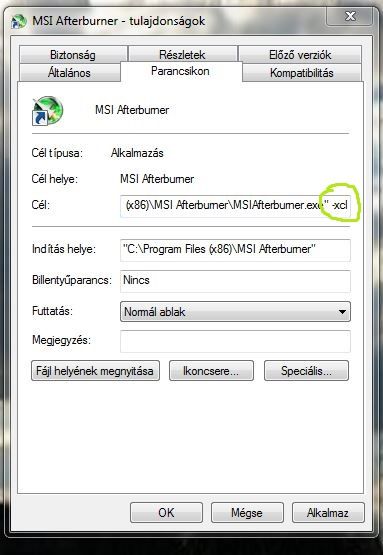Image resolution: width=383 pixels, height=555 pixels.
Task: Click the Cél helye value MSI Afterburner
Action: pyautogui.click(x=157, y=179)
